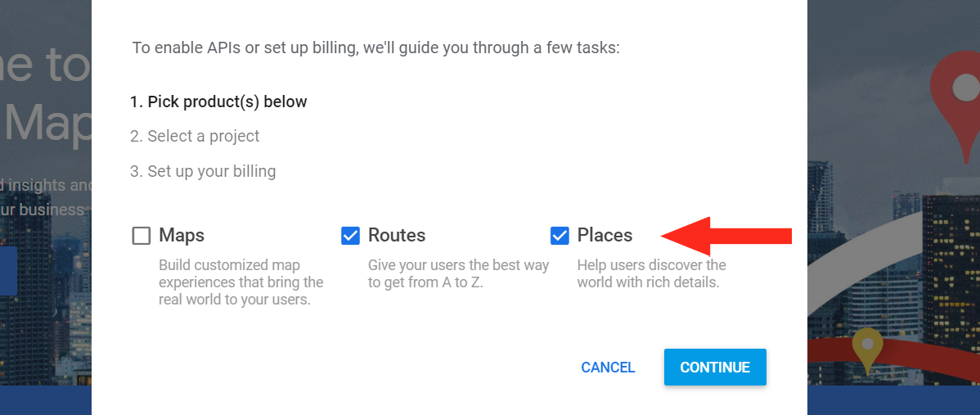Screen dimensions: 980x415
Task: Select the Routes product label
Action: (x=397, y=236)
